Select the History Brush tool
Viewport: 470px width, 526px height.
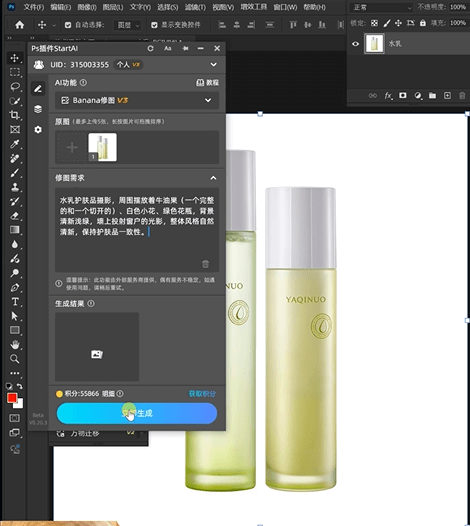pos(14,201)
